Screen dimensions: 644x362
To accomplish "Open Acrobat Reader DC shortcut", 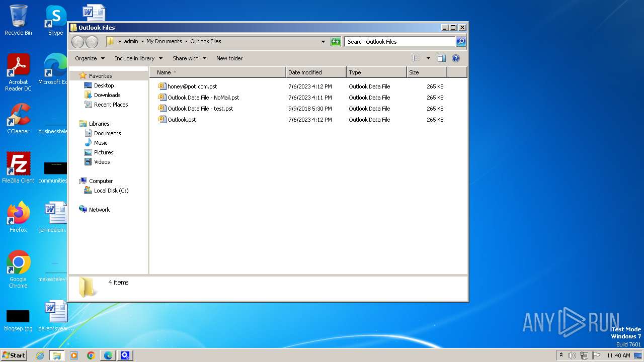I will [18, 72].
